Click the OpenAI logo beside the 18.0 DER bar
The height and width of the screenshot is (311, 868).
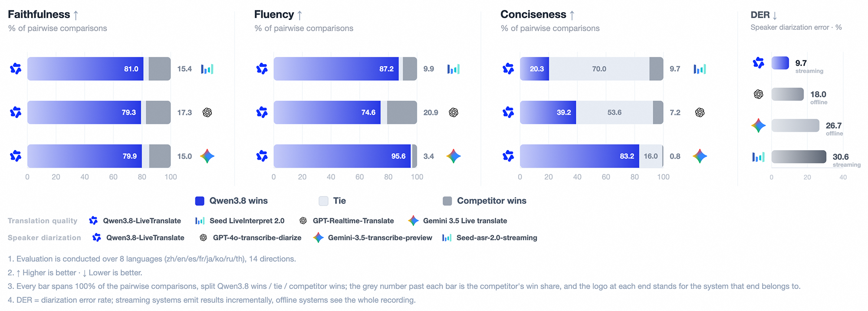(x=758, y=94)
